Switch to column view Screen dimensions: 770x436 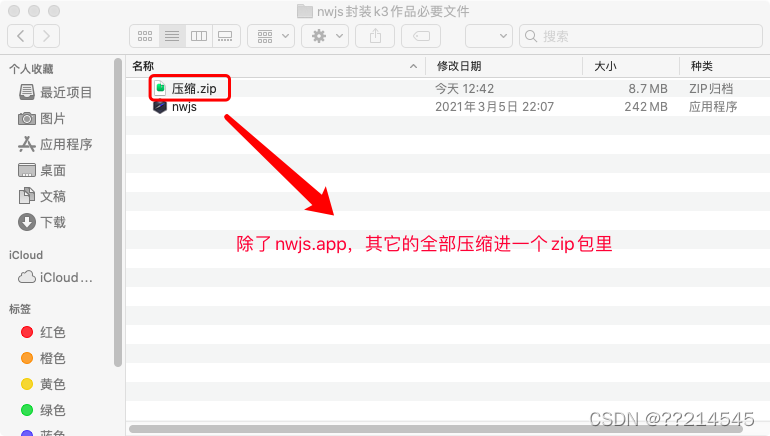[x=199, y=36]
